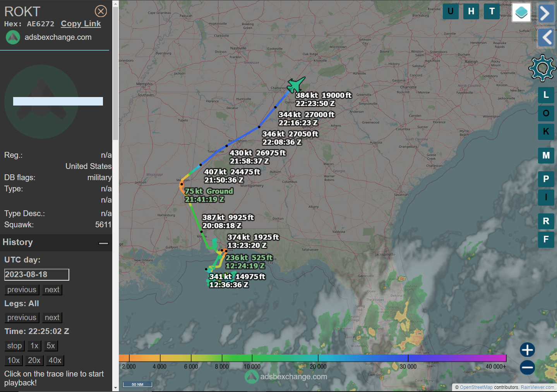557x392 pixels.
Task: Click the altitude color legend bar
Action: pos(313,358)
